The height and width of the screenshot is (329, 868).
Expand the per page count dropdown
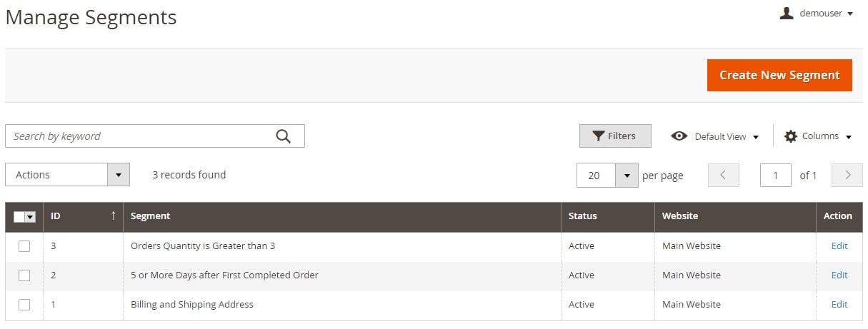(x=627, y=175)
